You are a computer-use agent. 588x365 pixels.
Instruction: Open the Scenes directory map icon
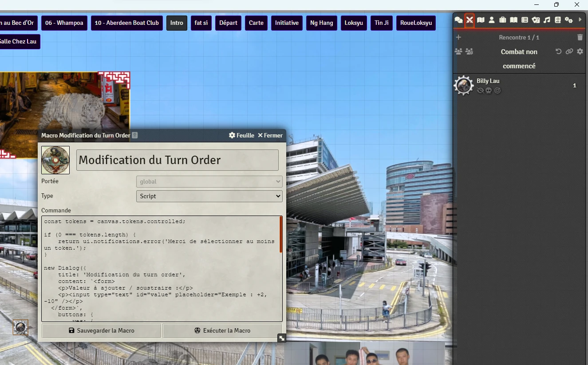point(481,20)
